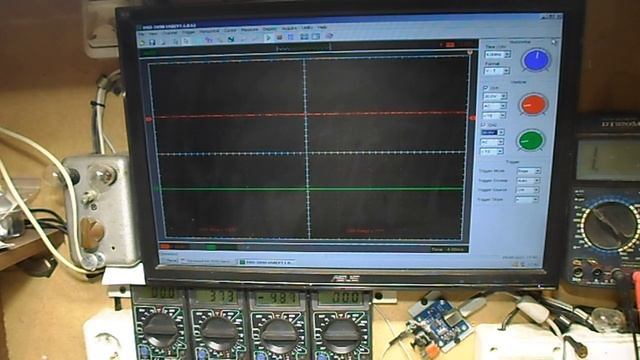
Task: Click the red trigger level marker on right graph edge
Action: pyautogui.click(x=472, y=118)
